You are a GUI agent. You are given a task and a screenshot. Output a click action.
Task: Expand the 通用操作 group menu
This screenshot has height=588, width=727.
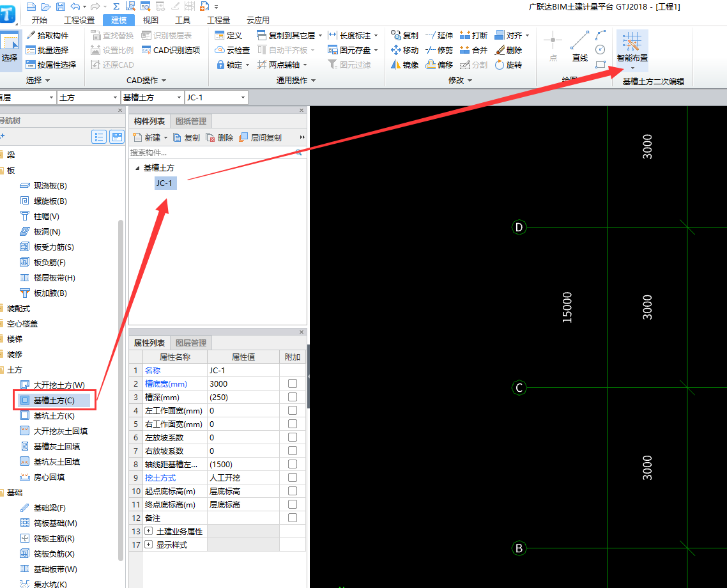point(296,81)
